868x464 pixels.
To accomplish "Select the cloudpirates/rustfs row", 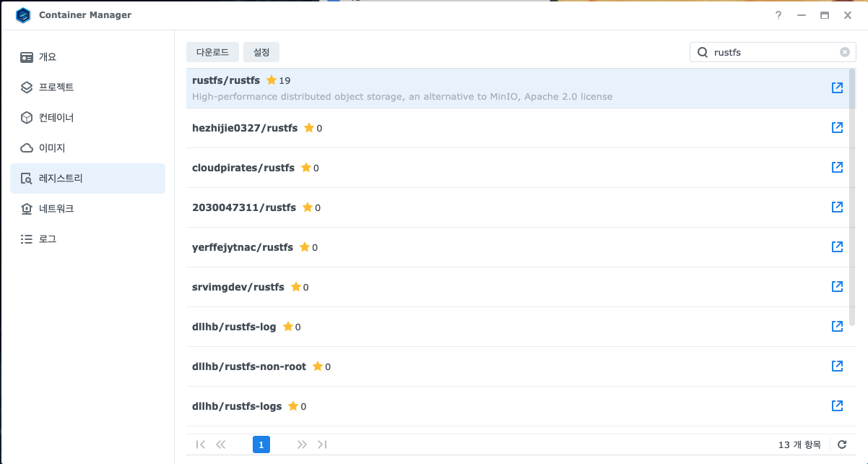I will (517, 168).
